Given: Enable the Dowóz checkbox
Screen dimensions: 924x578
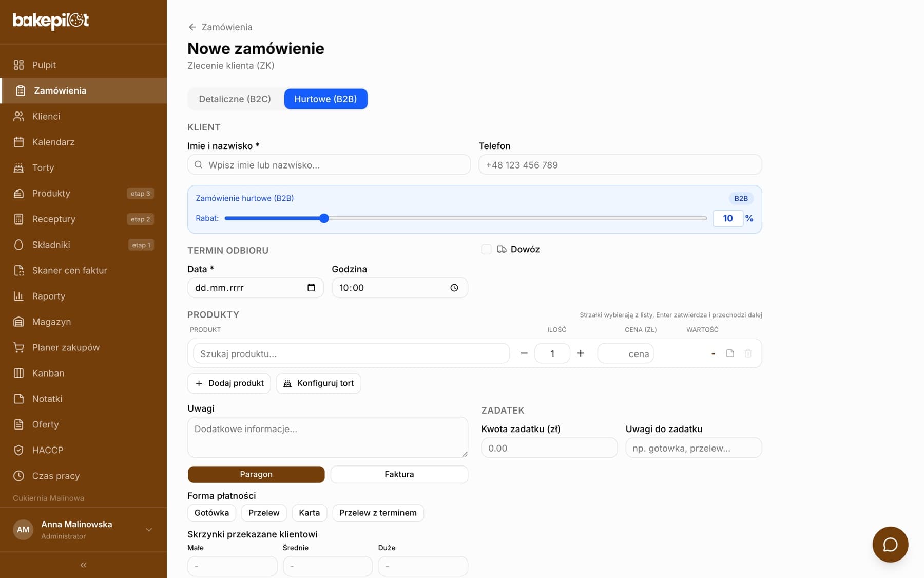Looking at the screenshot, I should pyautogui.click(x=486, y=249).
